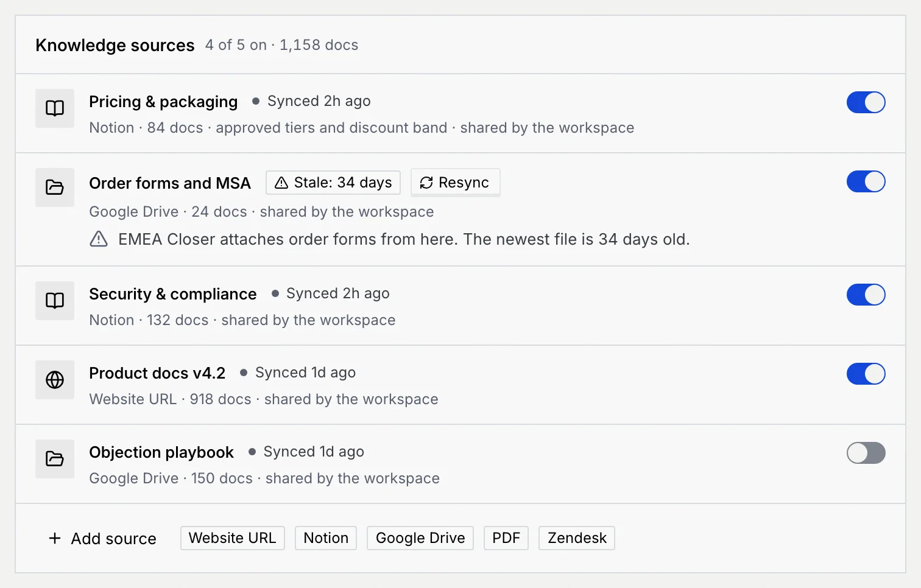This screenshot has height=588, width=921.
Task: Open the Objection playbook title
Action: click(161, 452)
